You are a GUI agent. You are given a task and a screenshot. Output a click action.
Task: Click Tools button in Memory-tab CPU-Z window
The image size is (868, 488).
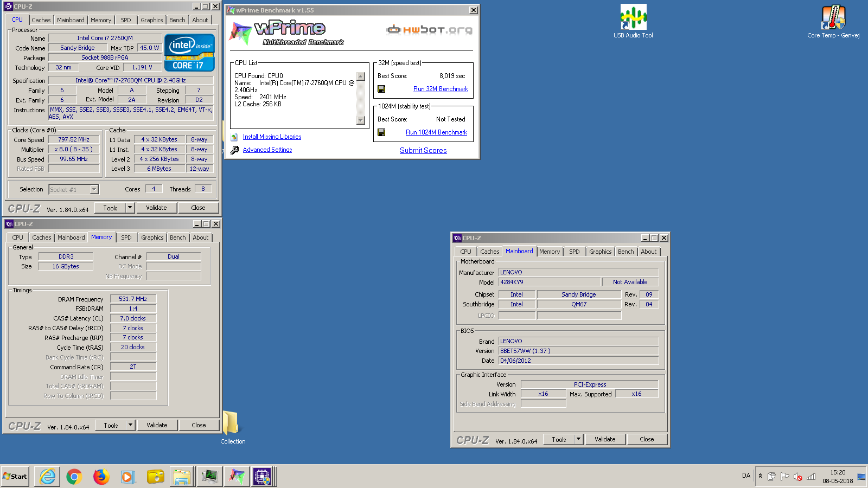(111, 425)
